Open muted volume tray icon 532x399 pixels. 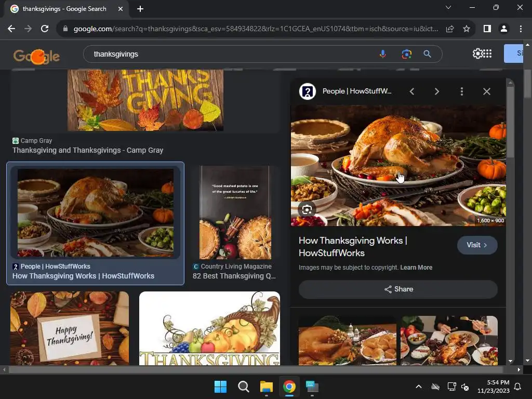click(x=465, y=387)
